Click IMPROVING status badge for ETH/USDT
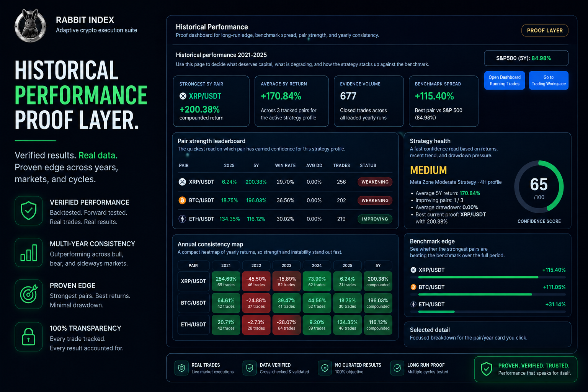 (x=375, y=219)
